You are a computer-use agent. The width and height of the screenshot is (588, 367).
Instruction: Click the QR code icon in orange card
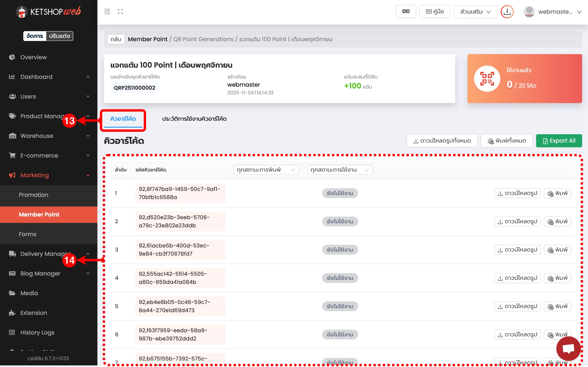coord(487,79)
